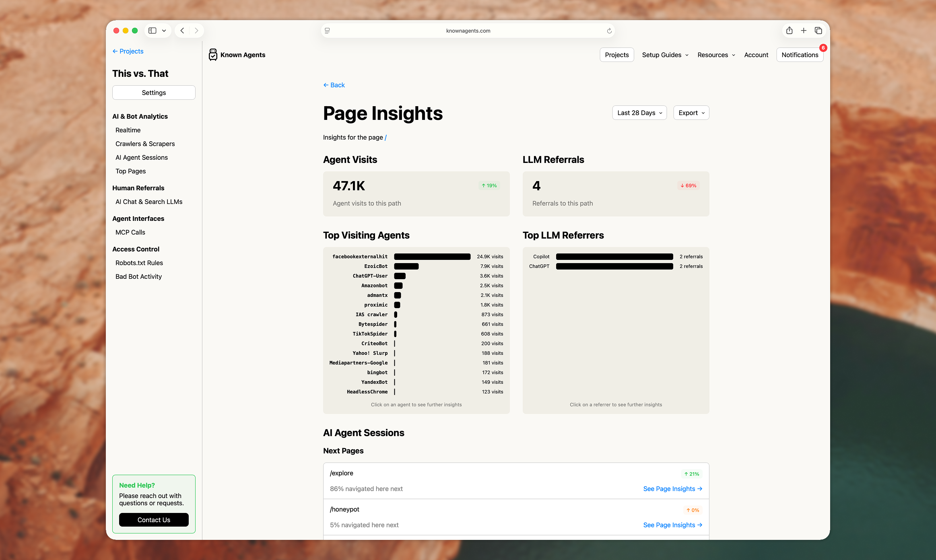Image resolution: width=936 pixels, height=560 pixels.
Task: Open the Last 28 Days dropdown
Action: (639, 113)
